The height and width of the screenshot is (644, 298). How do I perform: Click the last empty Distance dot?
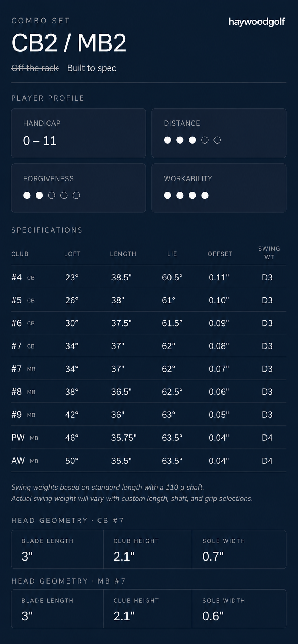[217, 140]
